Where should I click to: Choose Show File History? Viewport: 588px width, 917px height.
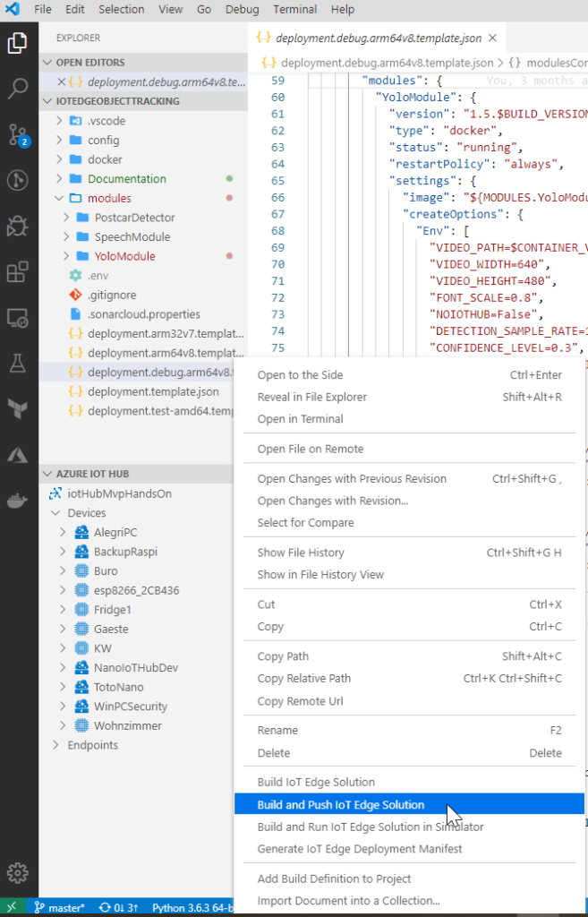pyautogui.click(x=409, y=552)
